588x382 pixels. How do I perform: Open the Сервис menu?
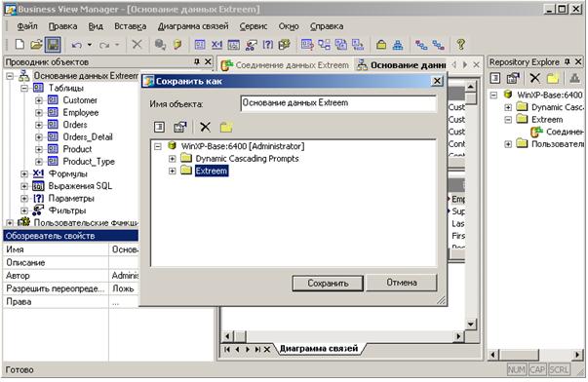[x=254, y=26]
